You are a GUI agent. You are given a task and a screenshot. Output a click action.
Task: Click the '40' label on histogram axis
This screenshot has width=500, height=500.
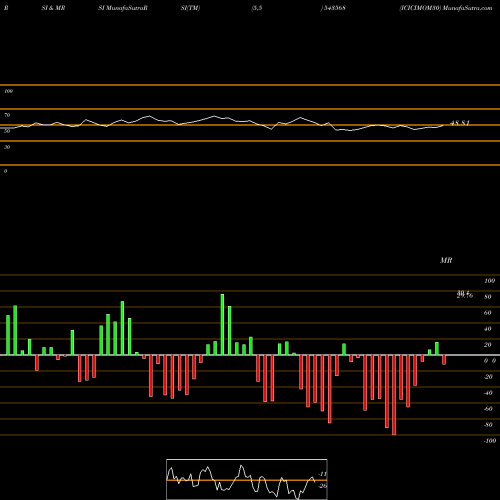point(488,329)
